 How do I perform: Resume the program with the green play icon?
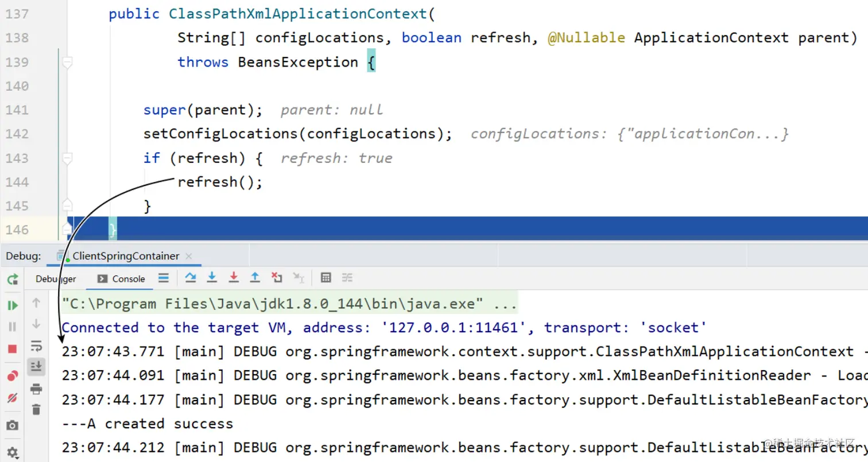12,305
